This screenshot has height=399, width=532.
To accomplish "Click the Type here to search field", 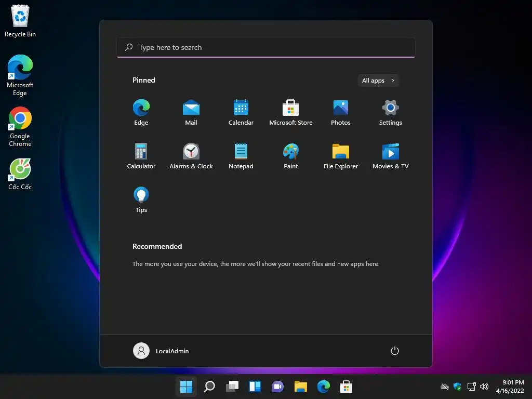I will (x=266, y=47).
